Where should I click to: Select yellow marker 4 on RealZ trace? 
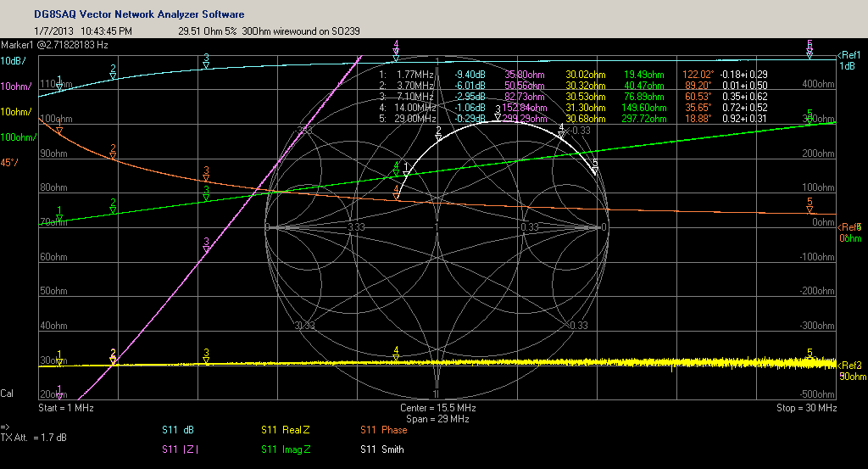pos(396,355)
